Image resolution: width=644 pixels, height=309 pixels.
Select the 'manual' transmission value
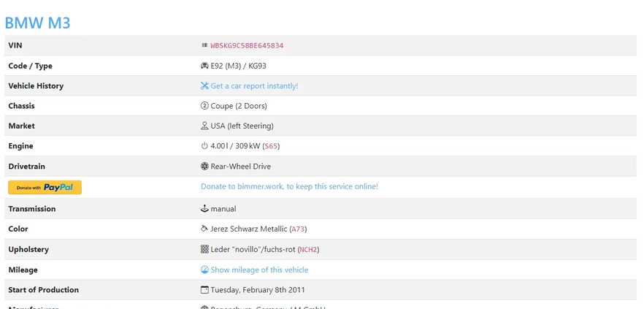[223, 209]
